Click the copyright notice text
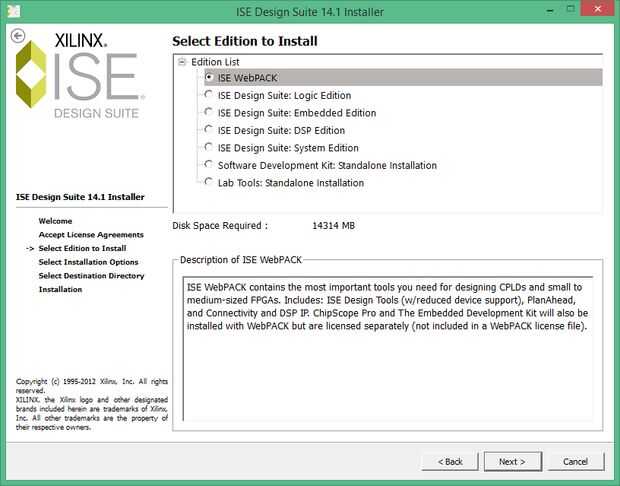This screenshot has height=486, width=620. click(x=92, y=404)
